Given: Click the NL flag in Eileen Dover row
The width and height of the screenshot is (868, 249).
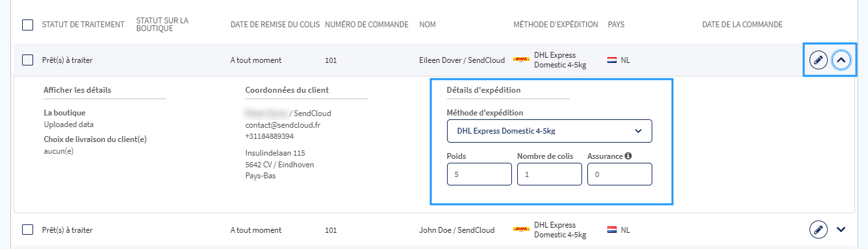Looking at the screenshot, I should click(x=612, y=60).
